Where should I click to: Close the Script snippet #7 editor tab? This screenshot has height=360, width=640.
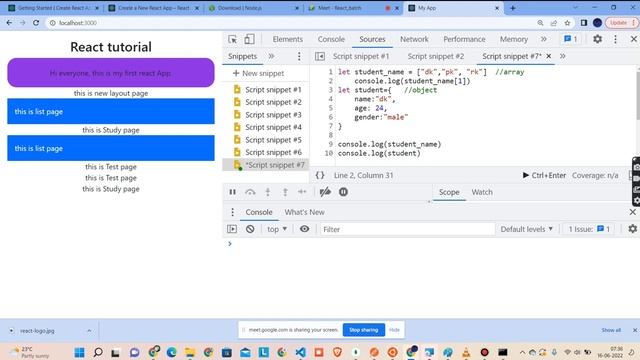pos(549,56)
